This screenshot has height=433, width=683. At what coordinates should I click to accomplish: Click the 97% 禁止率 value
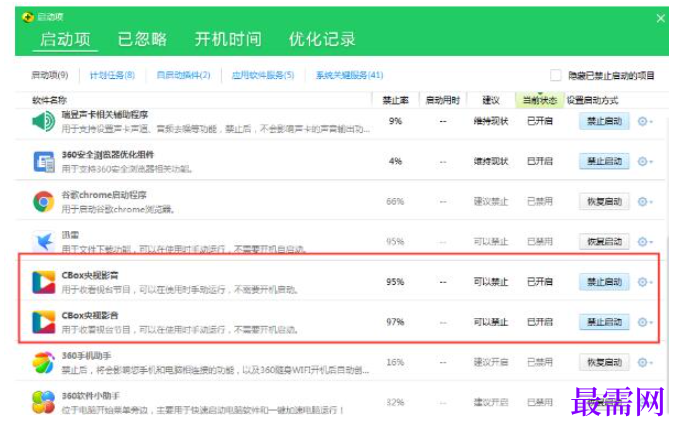point(395,322)
